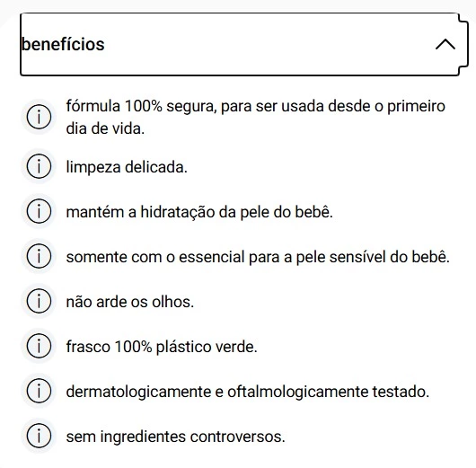
Task: Click 'mantém a hidratação da pele do bebê' text
Action: [x=199, y=212]
